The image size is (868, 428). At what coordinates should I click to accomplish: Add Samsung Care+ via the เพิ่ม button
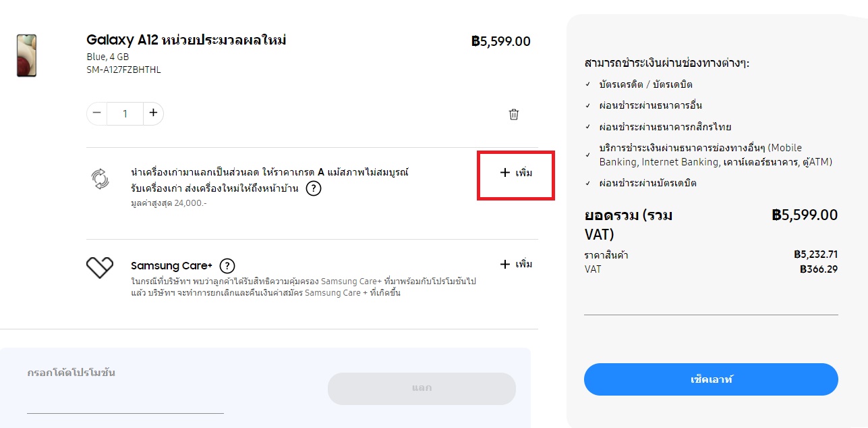[x=516, y=264]
